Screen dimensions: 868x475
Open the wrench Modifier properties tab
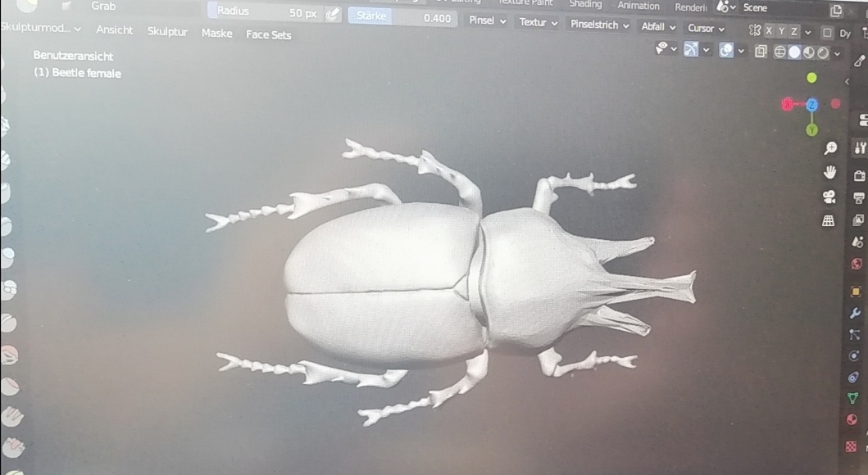[856, 314]
